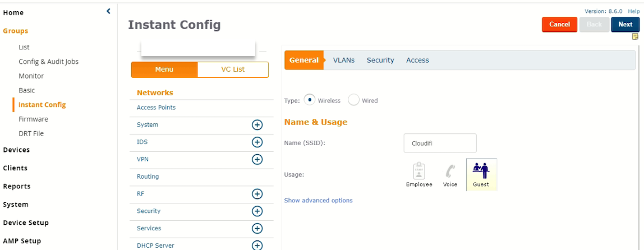The image size is (644, 250).
Task: Open the Clients sidebar section
Action: 15,168
